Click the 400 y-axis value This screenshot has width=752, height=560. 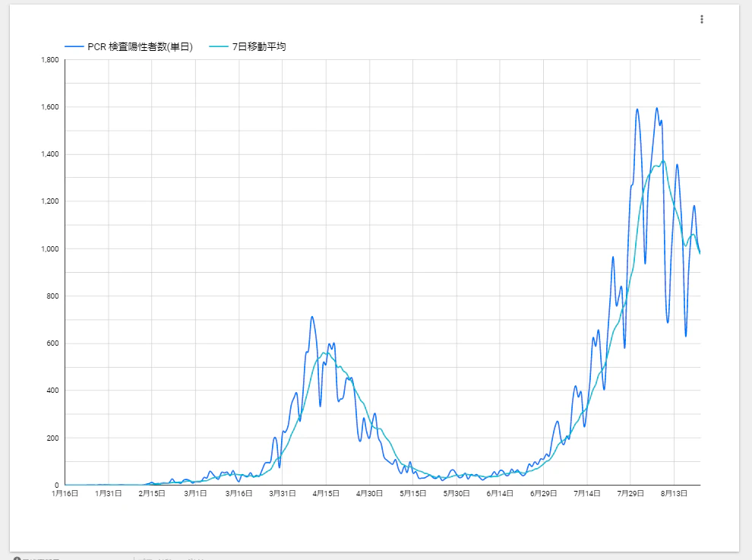pos(52,390)
